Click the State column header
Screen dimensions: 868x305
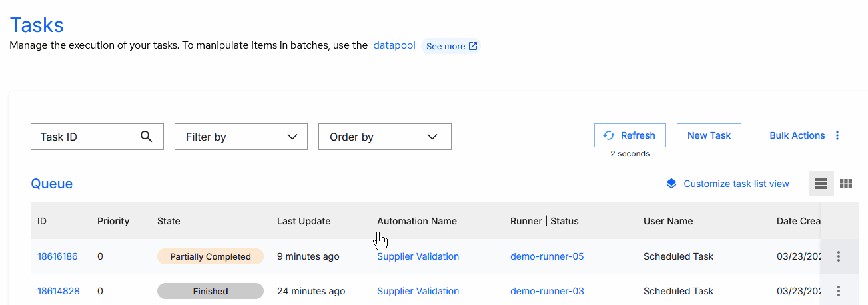coord(169,221)
